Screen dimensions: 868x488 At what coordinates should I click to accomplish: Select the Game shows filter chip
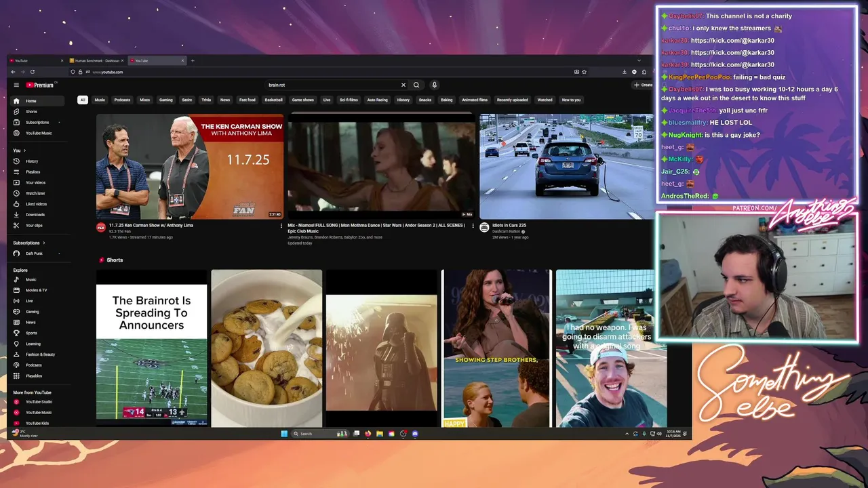pyautogui.click(x=303, y=100)
